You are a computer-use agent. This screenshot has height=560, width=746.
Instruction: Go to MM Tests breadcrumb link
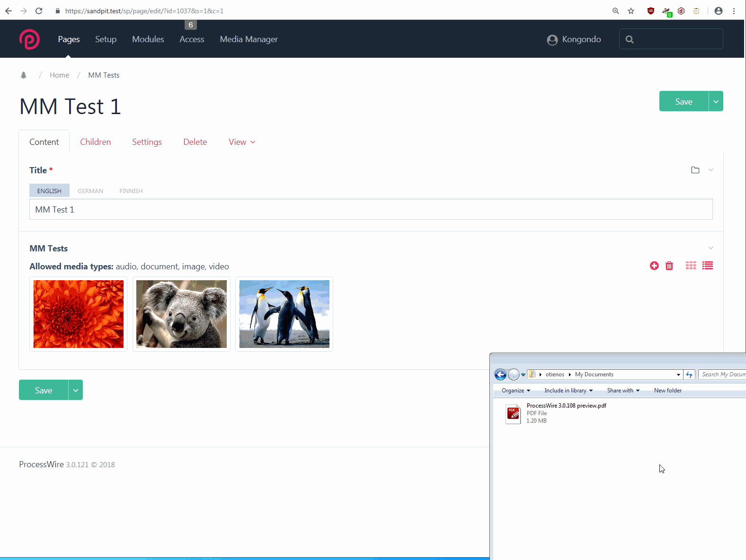tap(104, 75)
